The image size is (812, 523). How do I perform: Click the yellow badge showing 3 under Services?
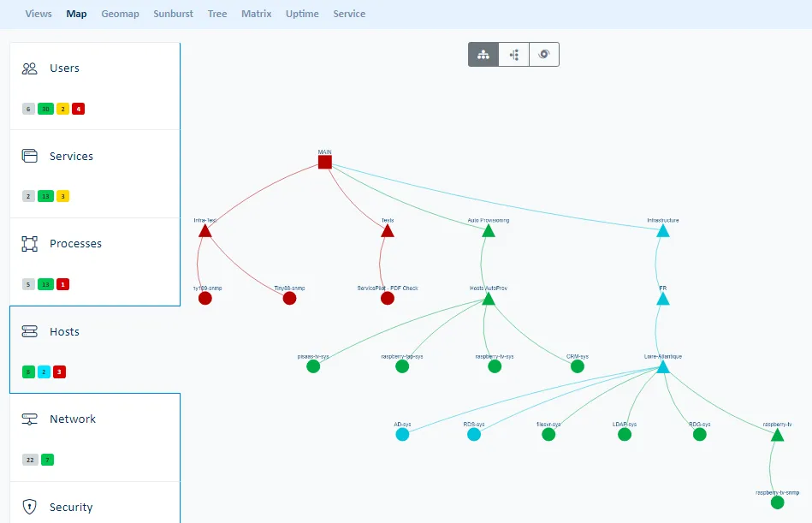tap(62, 196)
